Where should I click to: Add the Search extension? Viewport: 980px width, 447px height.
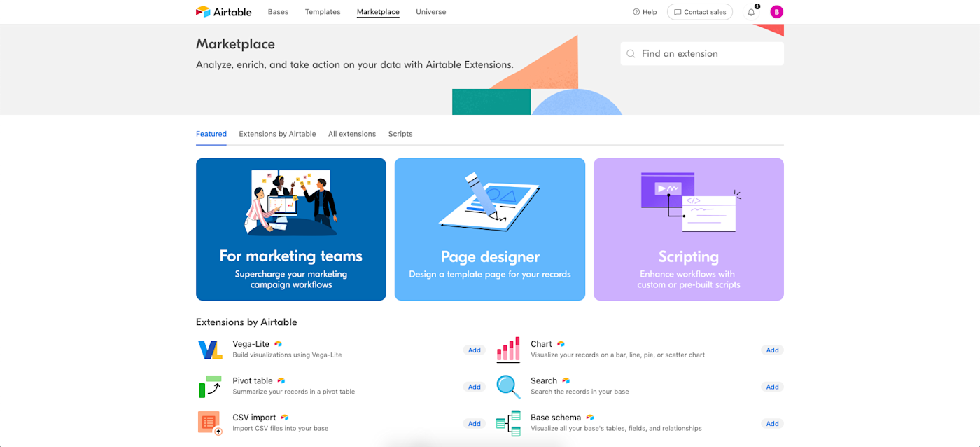[x=772, y=387]
